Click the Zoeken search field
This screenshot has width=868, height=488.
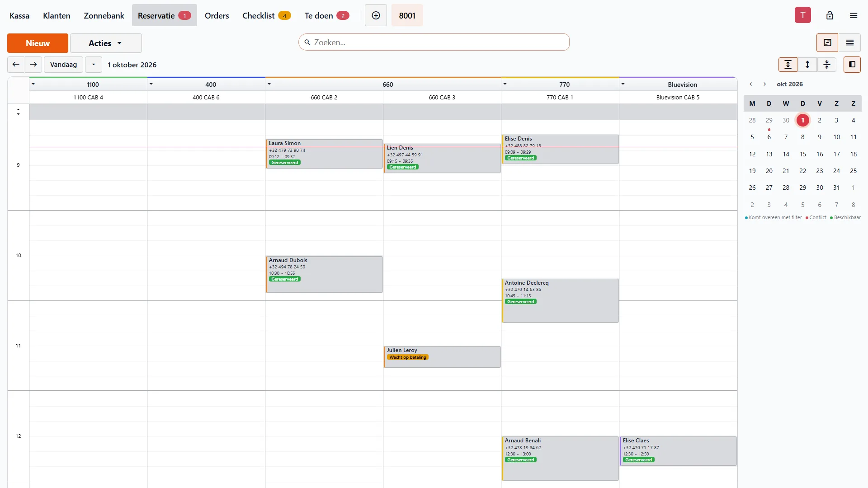coord(434,42)
